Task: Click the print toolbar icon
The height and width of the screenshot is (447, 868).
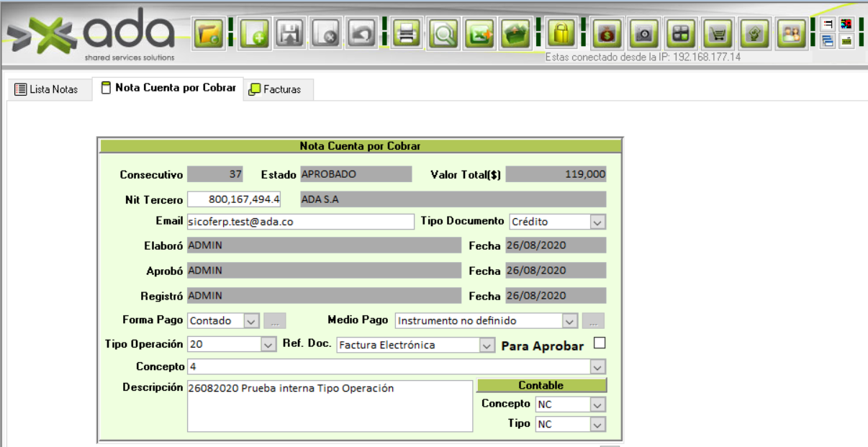Action: click(x=408, y=34)
